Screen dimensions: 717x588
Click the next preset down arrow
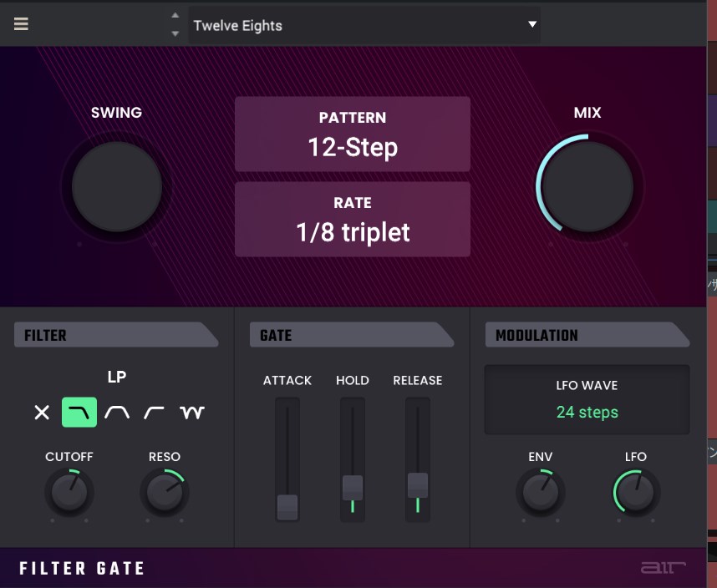click(175, 33)
